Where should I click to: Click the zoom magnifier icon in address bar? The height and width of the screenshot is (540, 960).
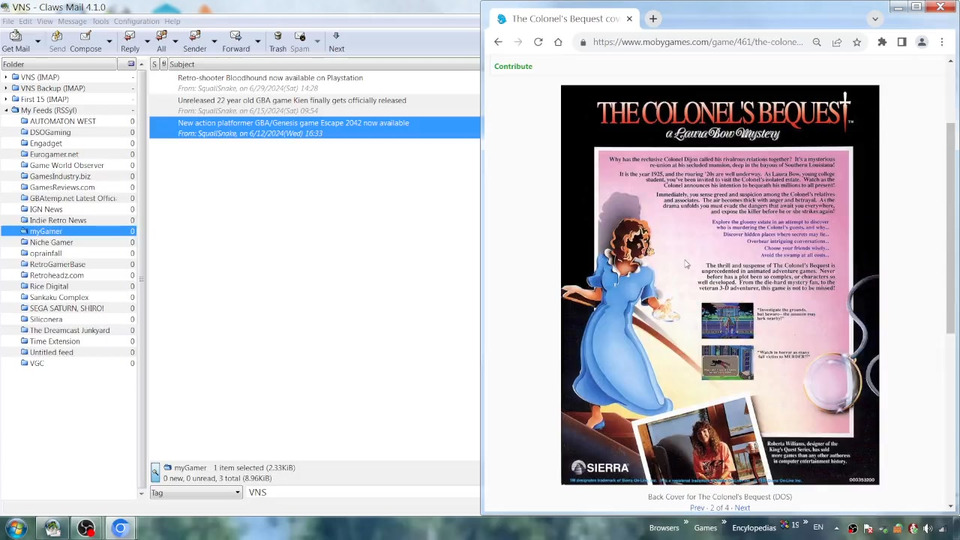(817, 42)
